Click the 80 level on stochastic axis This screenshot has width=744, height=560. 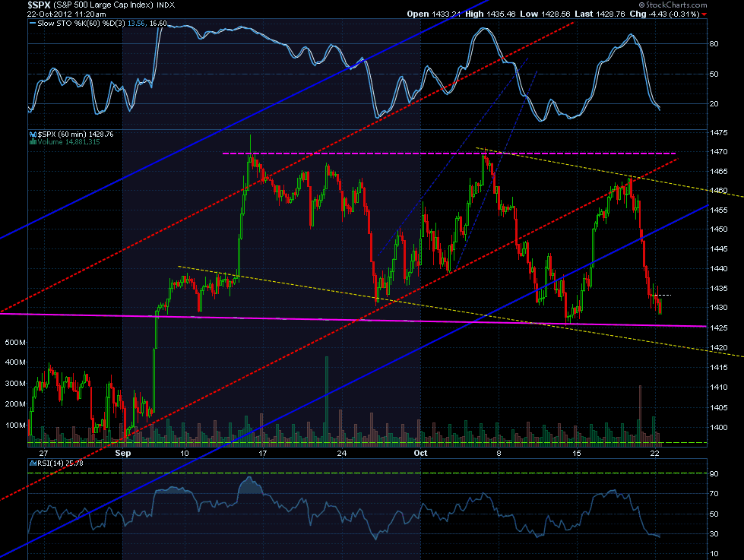point(714,43)
